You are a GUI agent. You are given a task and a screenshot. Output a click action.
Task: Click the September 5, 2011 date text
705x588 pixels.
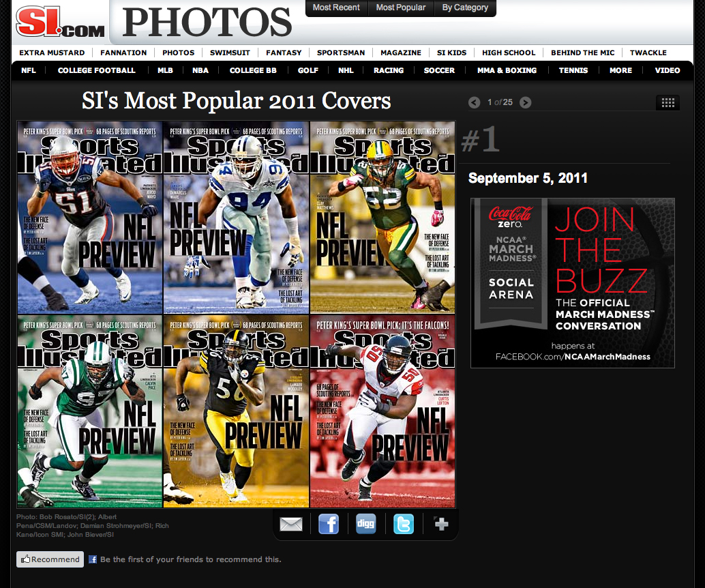tap(528, 178)
